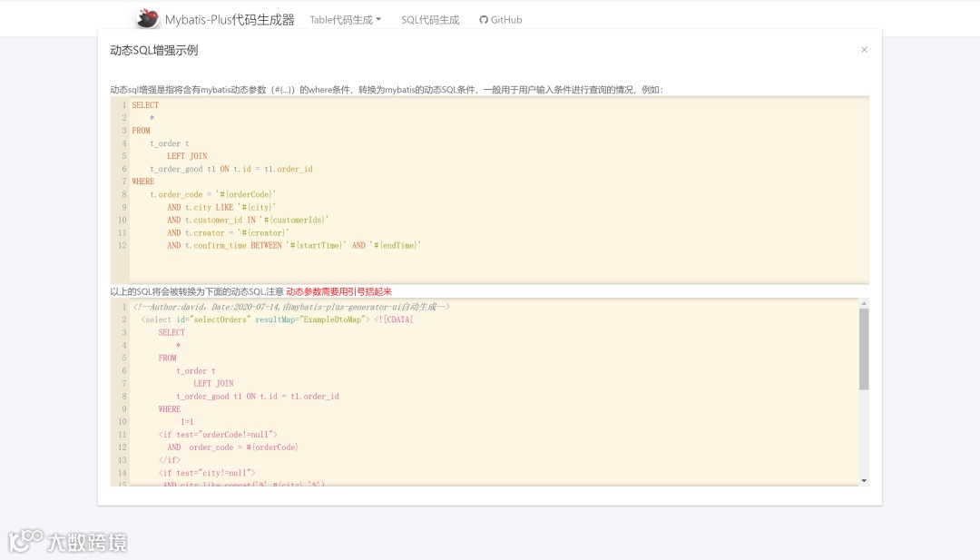Click the SELECT keyword in upper code block
Screen dimensions: 980x560
click(x=145, y=105)
